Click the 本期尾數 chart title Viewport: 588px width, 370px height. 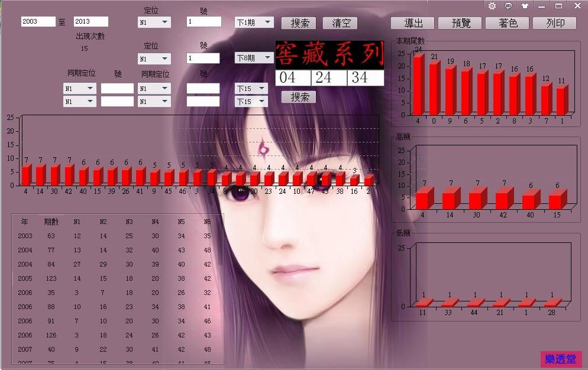[x=411, y=41]
